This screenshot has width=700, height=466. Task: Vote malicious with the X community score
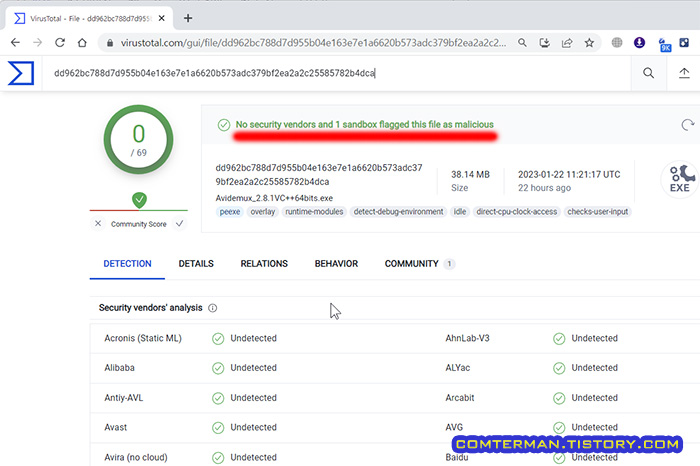[x=98, y=223]
